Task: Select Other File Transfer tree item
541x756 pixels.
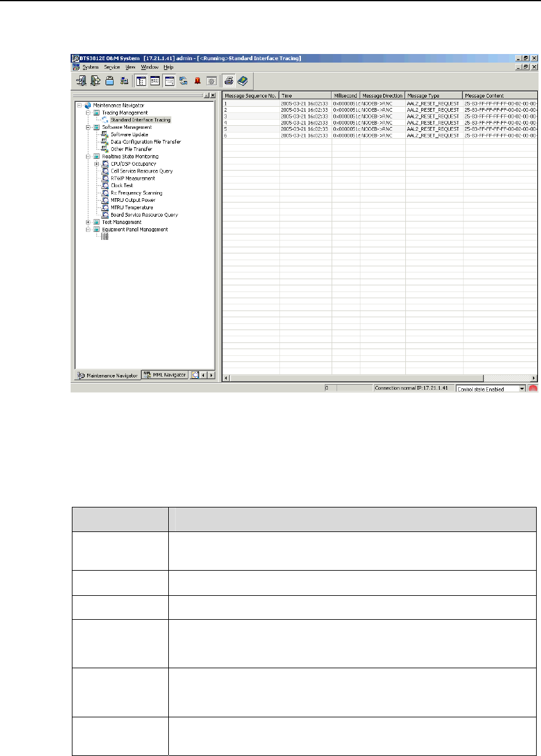Action: pyautogui.click(x=131, y=149)
